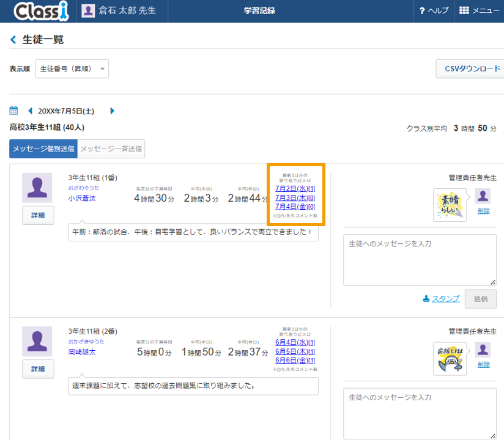
Task: Open the メニュー grid menu
Action: (x=480, y=10)
